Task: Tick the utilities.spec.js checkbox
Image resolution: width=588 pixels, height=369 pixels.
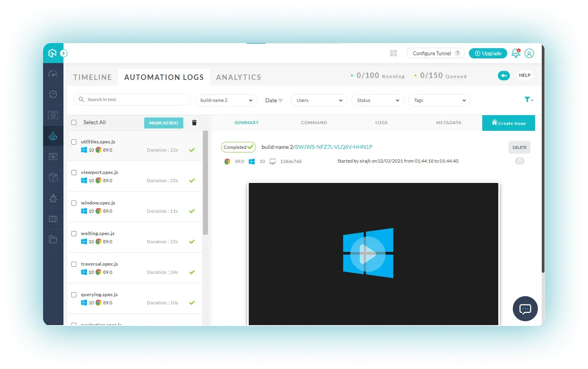Action: tap(74, 142)
